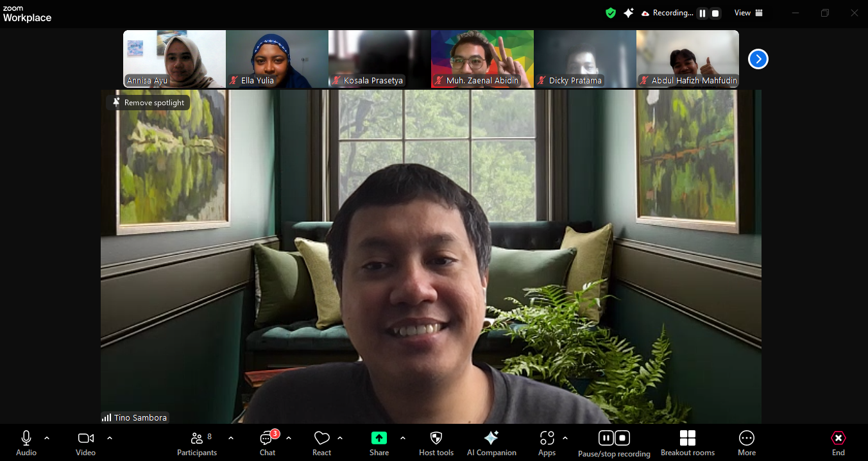
Task: Open the Participants panel
Action: (x=197, y=443)
